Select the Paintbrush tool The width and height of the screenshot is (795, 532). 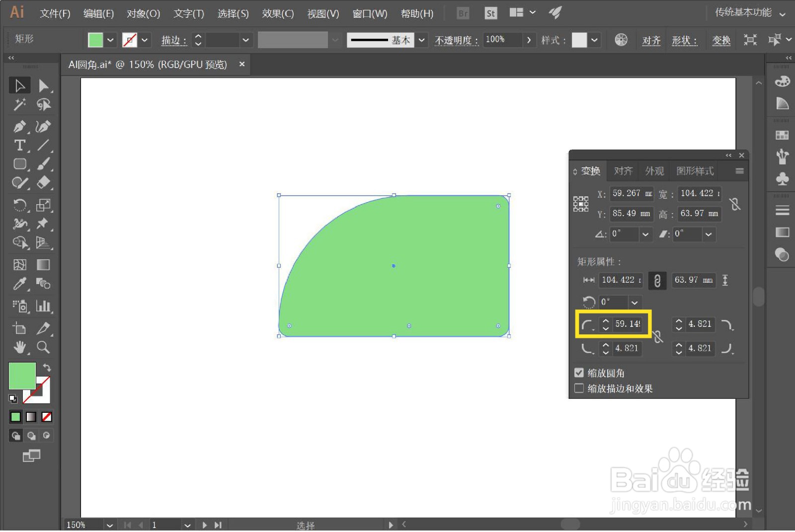44,164
